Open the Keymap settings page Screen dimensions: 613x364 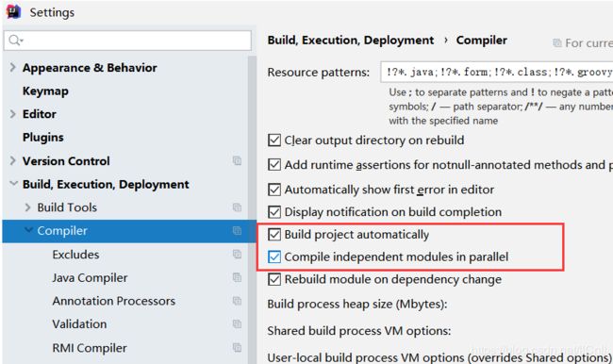[x=45, y=91]
